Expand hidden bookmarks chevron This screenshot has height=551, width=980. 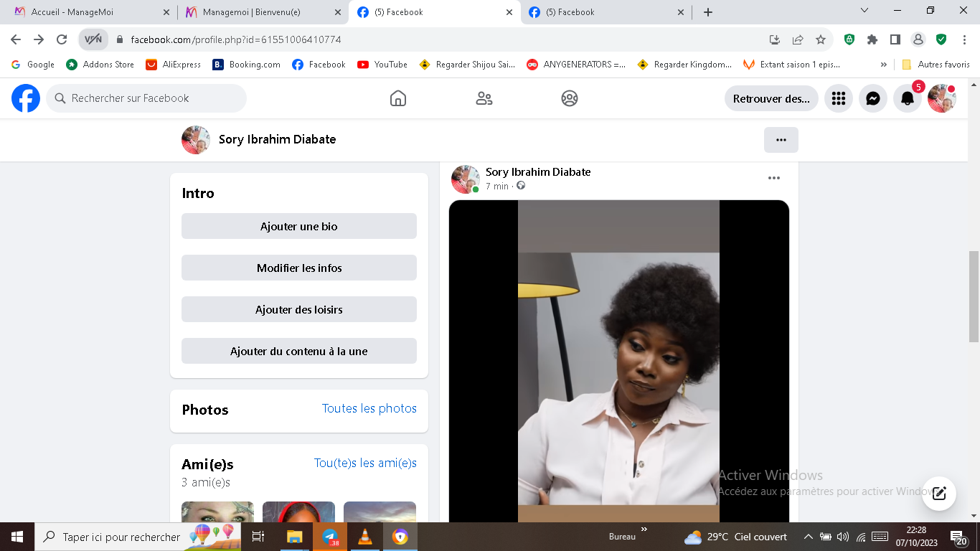coord(883,65)
